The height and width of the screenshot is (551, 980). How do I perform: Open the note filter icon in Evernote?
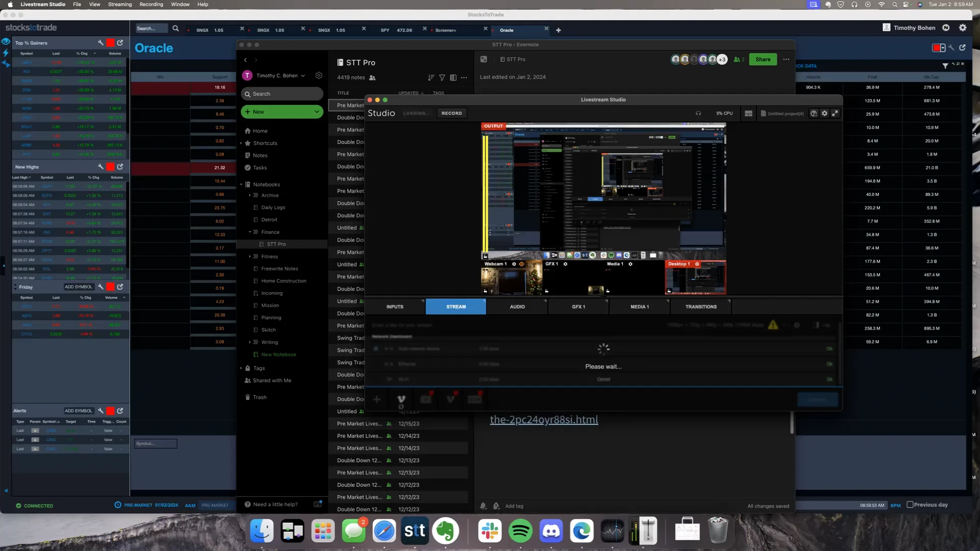(x=442, y=78)
